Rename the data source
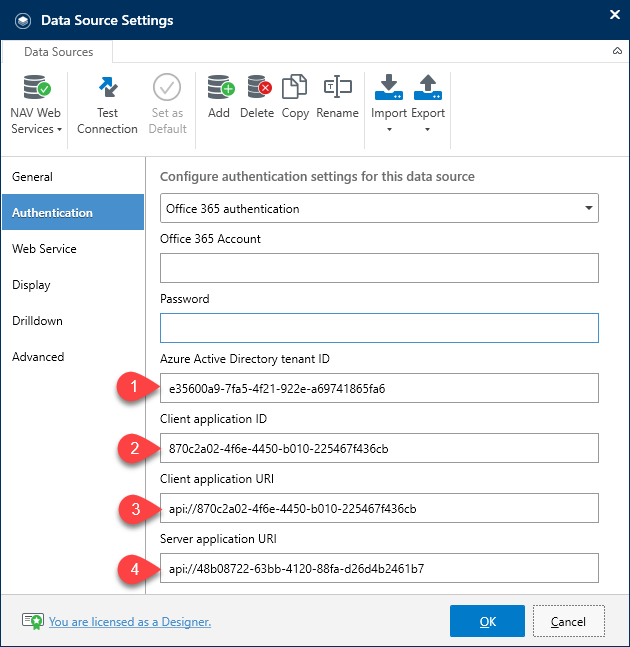This screenshot has height=647, width=630. point(337,97)
